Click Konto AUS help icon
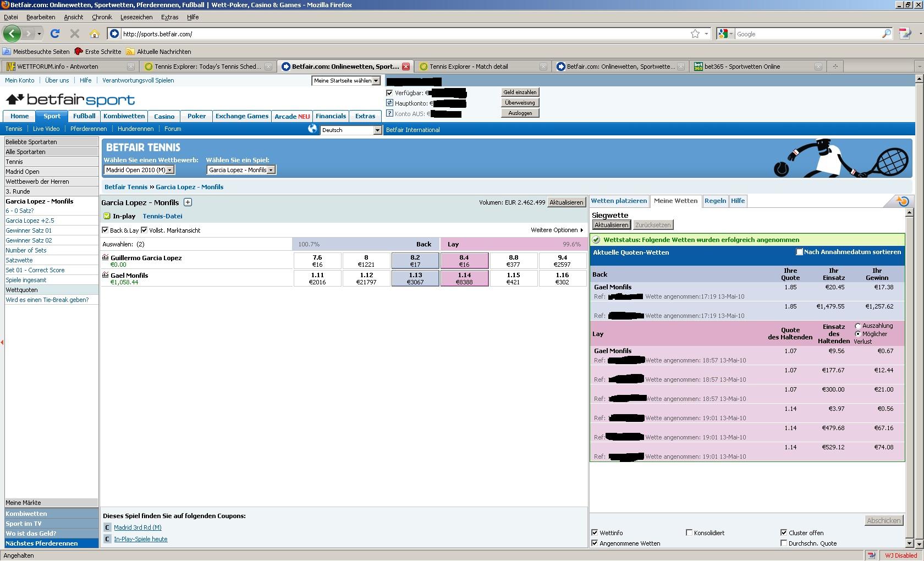 pos(389,113)
